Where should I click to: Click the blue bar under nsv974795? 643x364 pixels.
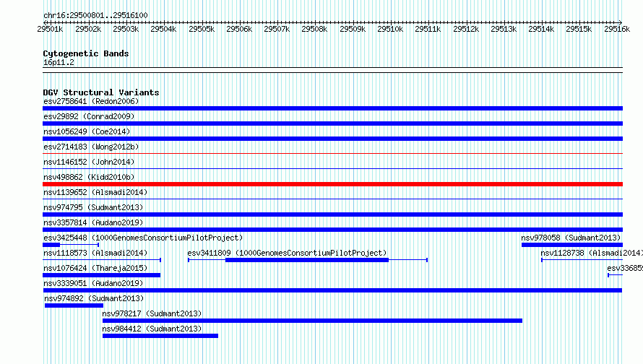coord(332,214)
